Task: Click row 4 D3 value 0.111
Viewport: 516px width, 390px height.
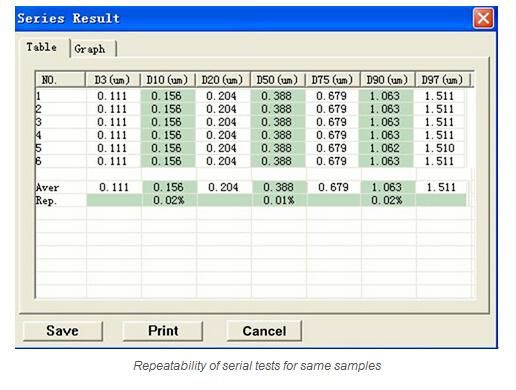Action: (x=112, y=135)
